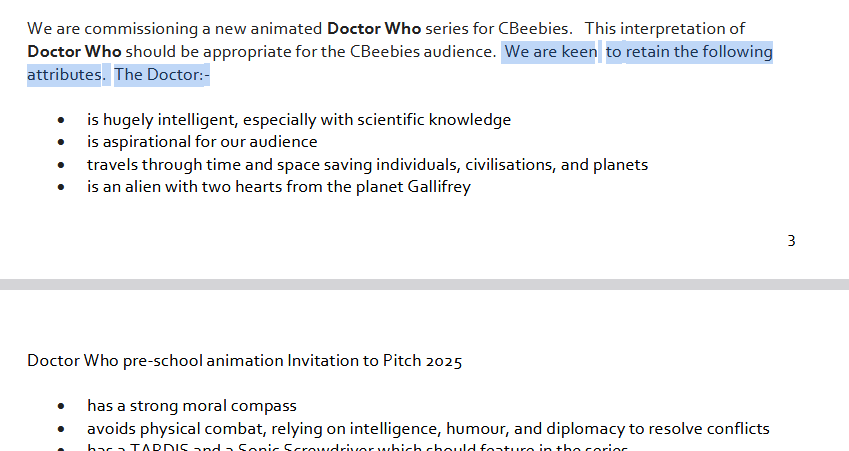
Task: Click the highlighted "The Doctor:-" text
Action: 161,75
